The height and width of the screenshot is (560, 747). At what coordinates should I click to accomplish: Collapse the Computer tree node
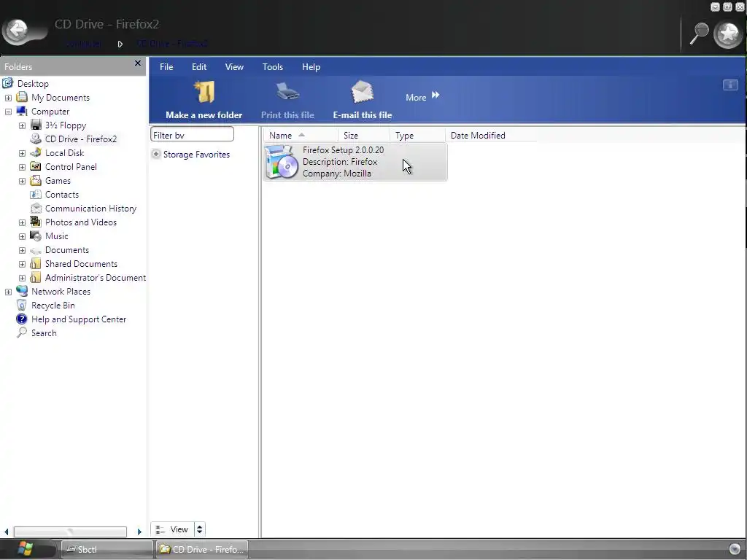pyautogui.click(x=8, y=112)
